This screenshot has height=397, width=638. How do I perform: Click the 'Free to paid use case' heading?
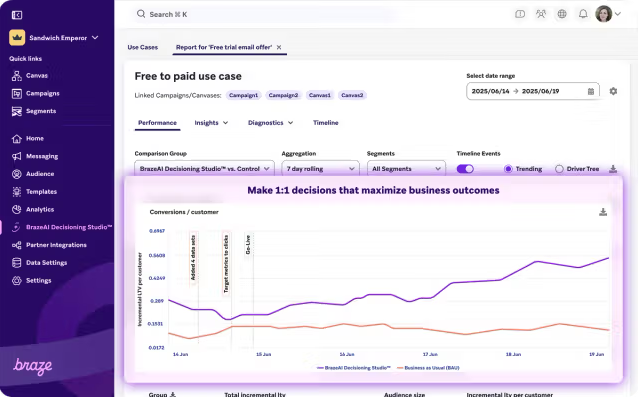point(188,76)
